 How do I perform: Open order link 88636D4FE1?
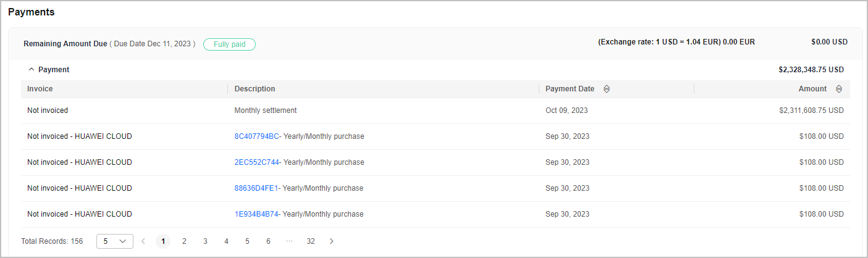click(256, 188)
